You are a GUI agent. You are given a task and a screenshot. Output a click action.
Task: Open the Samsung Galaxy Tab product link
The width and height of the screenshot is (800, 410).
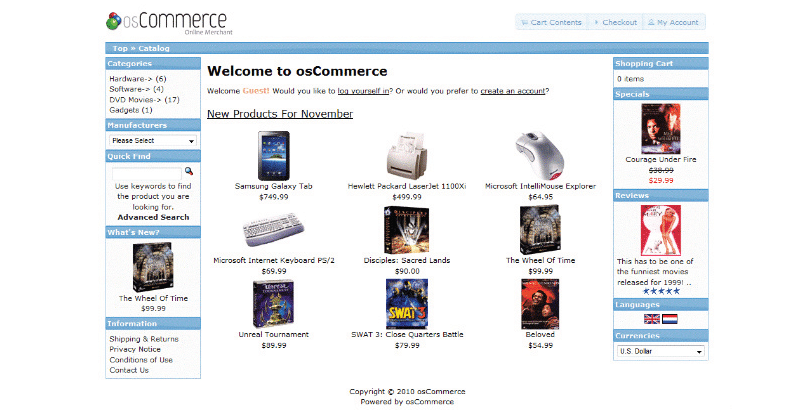(274, 187)
